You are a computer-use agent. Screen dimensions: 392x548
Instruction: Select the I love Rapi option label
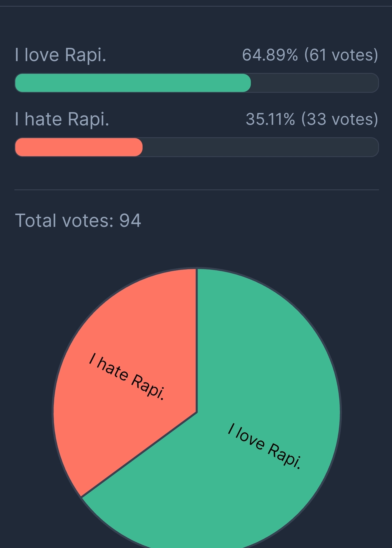pyautogui.click(x=60, y=55)
